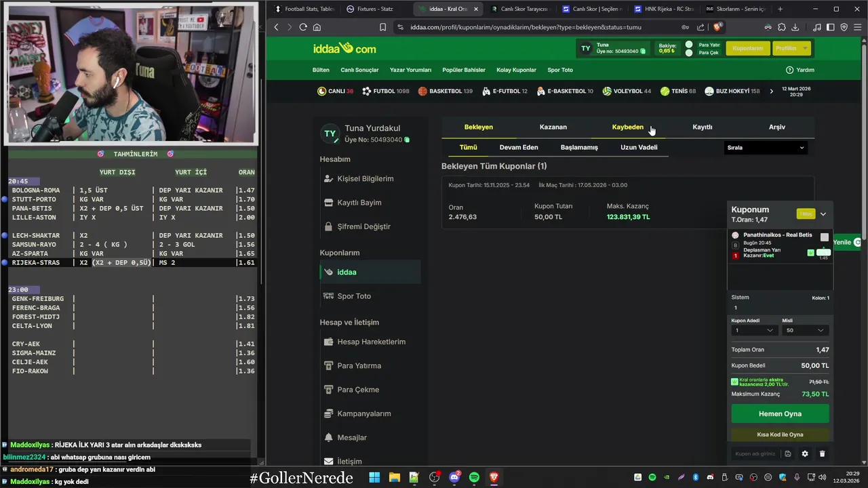
Task: Reload the page with the refresh icon
Action: 303,27
